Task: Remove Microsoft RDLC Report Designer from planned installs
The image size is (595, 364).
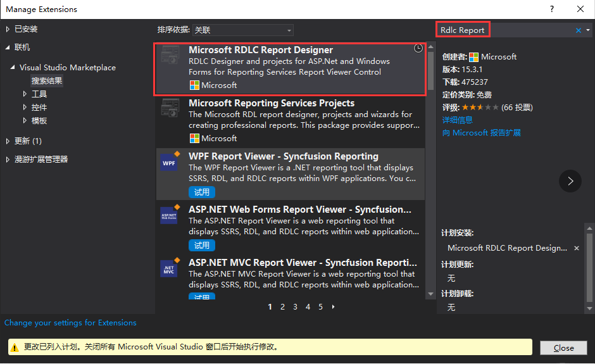Action: 577,248
